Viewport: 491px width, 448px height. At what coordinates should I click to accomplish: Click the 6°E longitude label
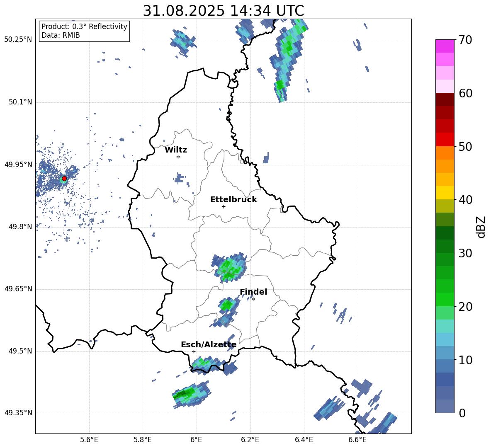click(x=196, y=440)
